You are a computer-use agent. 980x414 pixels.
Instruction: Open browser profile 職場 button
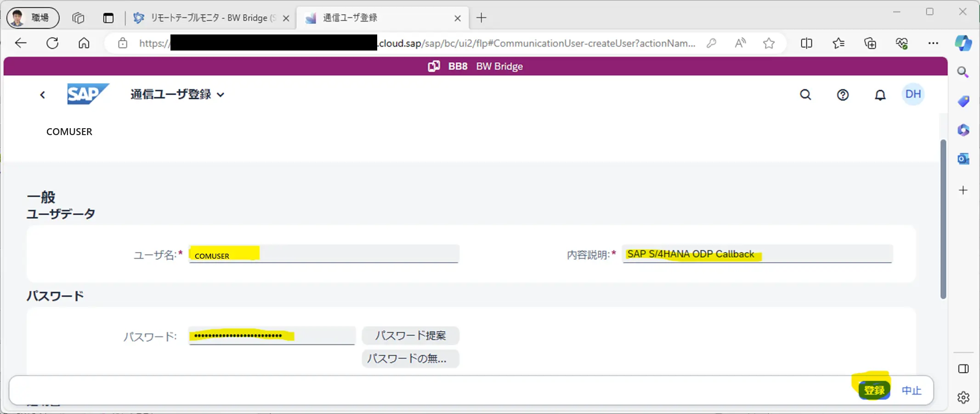pos(33,18)
